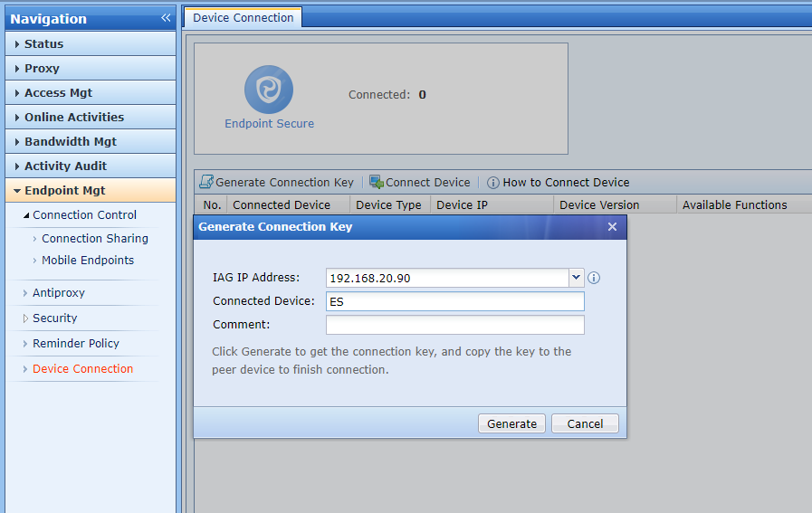Sort by Device Version column header

(616, 205)
